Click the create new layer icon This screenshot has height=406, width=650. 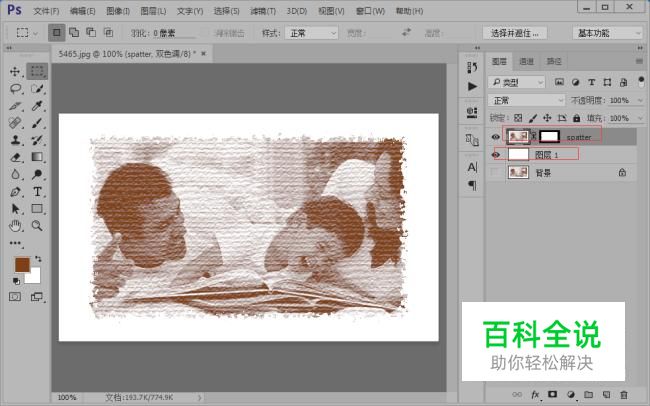(x=606, y=394)
